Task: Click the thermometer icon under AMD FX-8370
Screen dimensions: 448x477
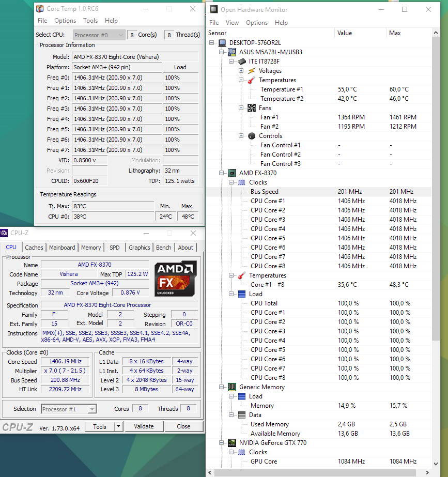Action: 242,275
